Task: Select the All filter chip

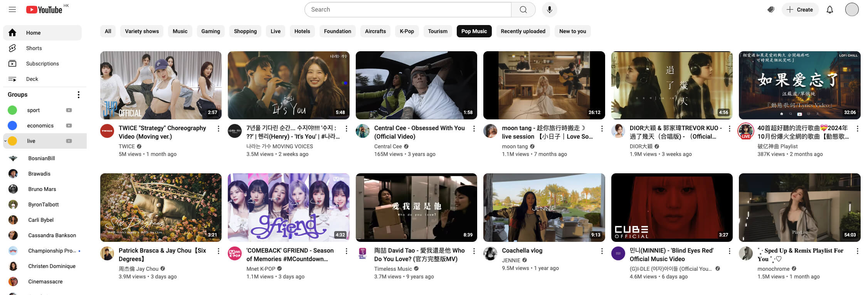Action: click(108, 31)
